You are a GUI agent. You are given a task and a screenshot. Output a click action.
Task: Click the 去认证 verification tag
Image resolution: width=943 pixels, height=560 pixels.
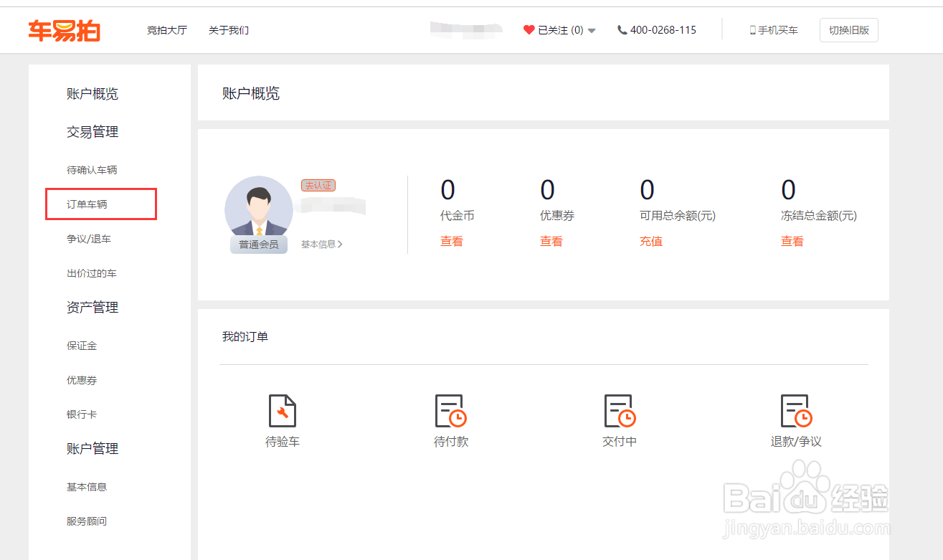click(318, 185)
